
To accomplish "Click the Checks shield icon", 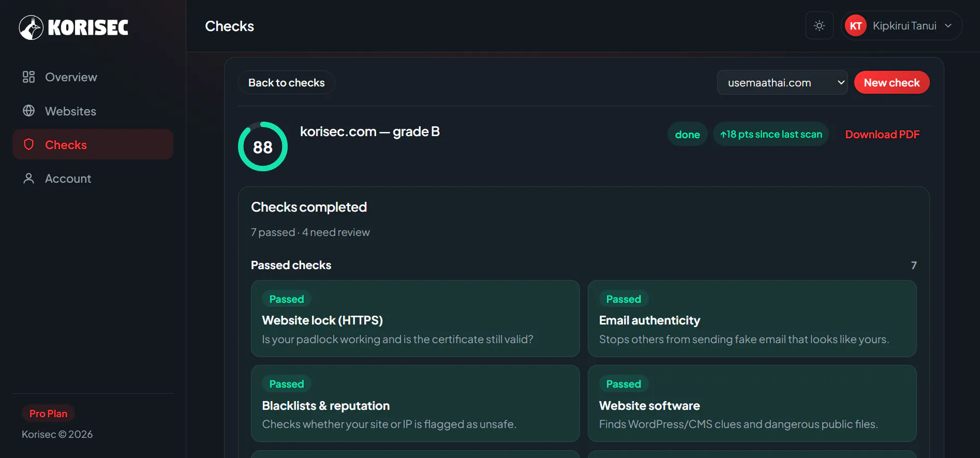I will pos(29,144).
